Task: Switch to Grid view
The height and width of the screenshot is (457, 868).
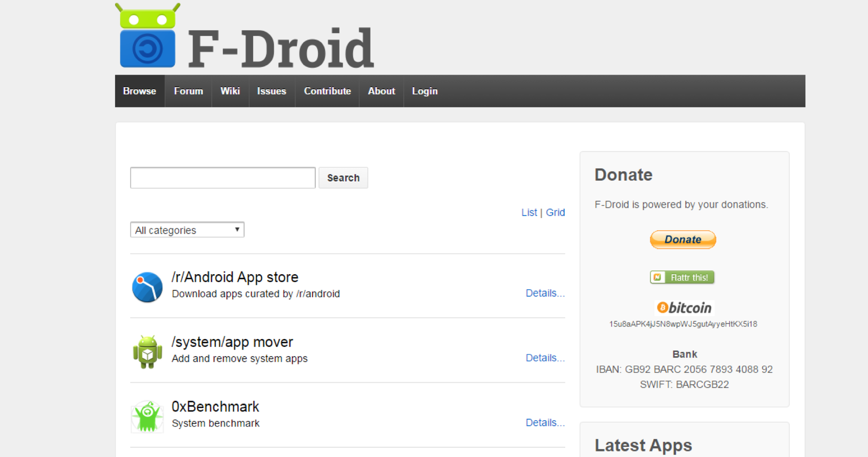Action: (556, 213)
